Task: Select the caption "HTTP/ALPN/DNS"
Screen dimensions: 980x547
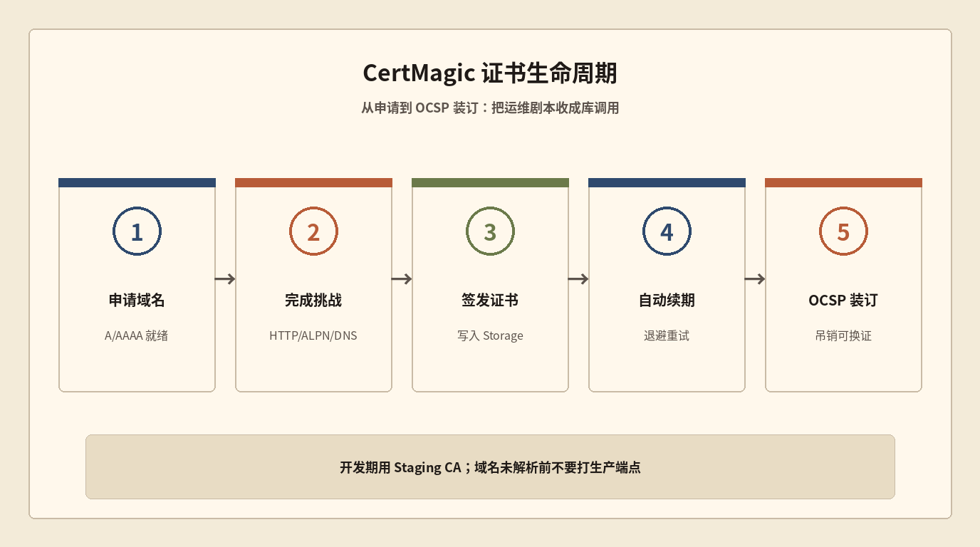Action: click(x=313, y=335)
